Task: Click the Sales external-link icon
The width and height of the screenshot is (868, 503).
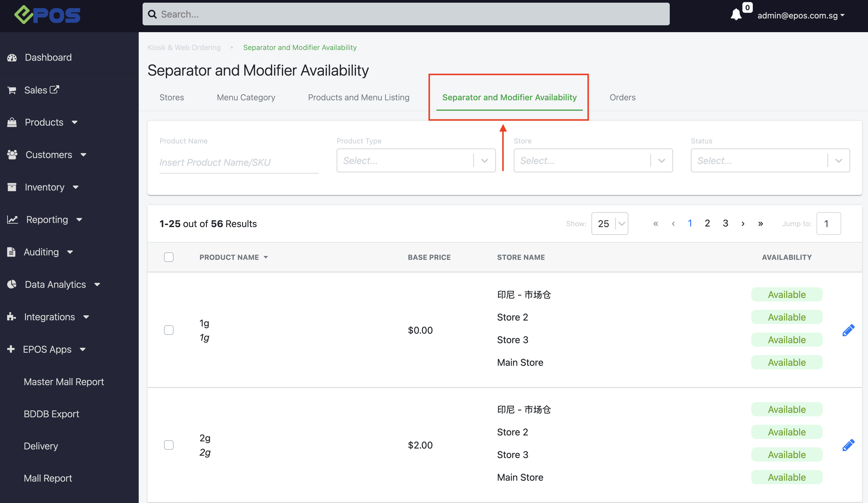Action: (54, 90)
